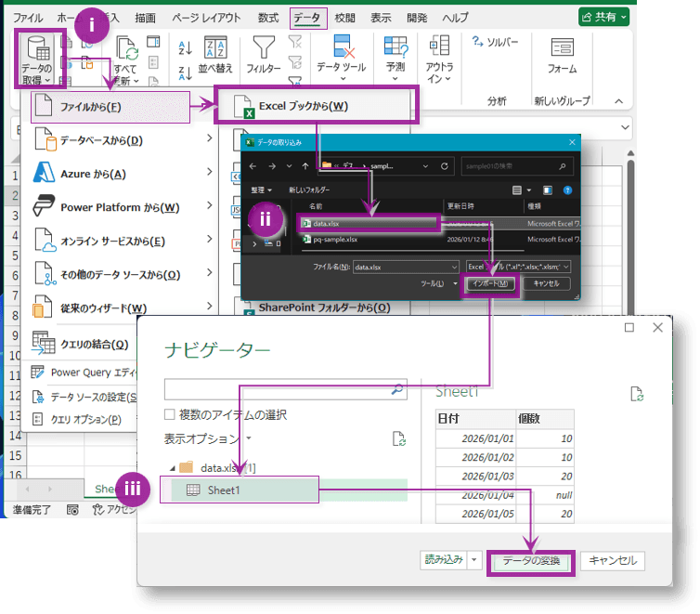
Task: Click the blue help icon in file dialog
Action: point(564,190)
